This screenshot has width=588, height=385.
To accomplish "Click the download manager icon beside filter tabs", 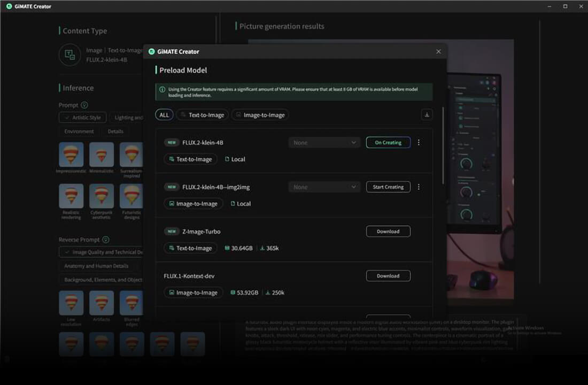I will click(427, 115).
